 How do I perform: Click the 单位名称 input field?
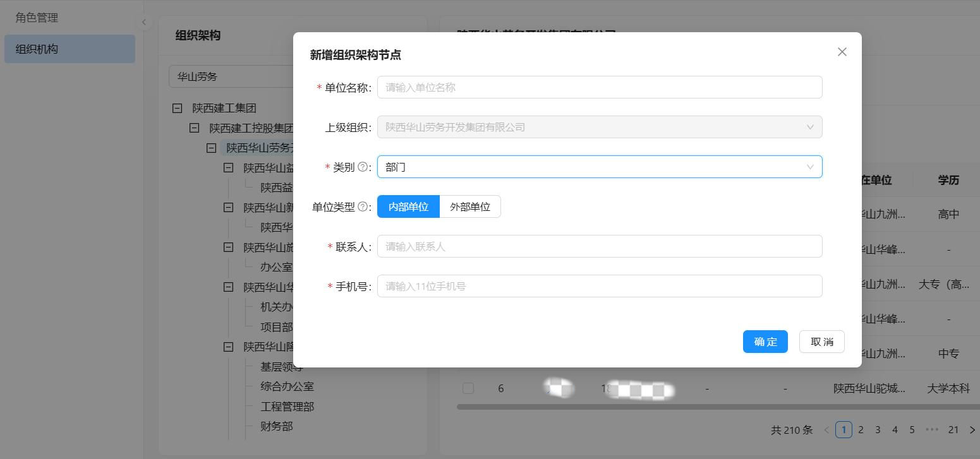[x=599, y=88]
